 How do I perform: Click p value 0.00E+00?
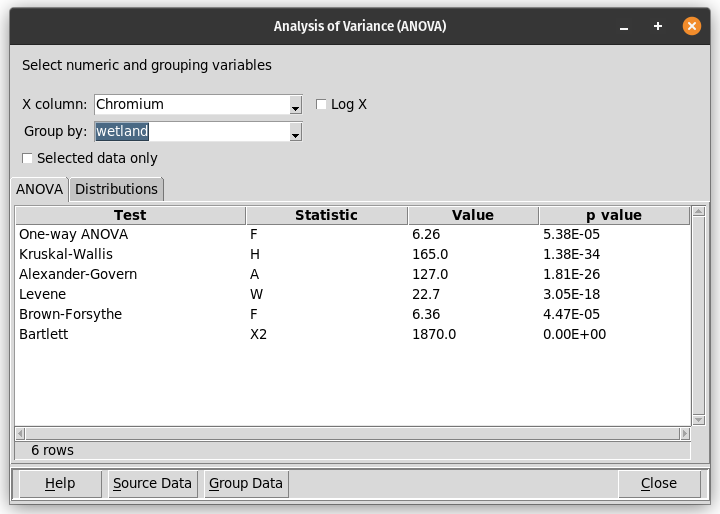click(574, 334)
